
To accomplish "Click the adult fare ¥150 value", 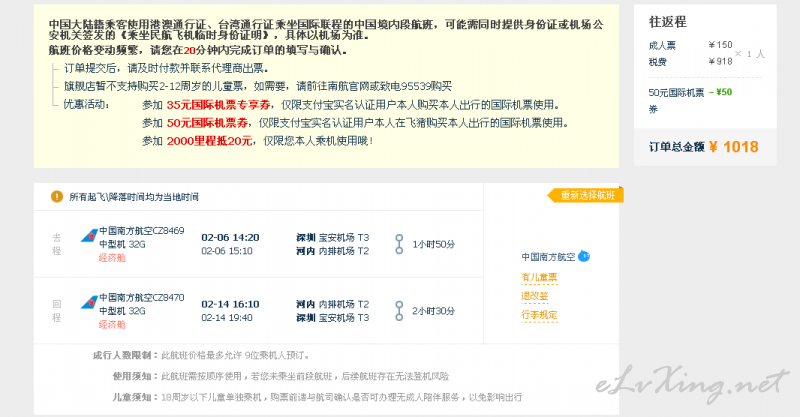I will pos(720,45).
